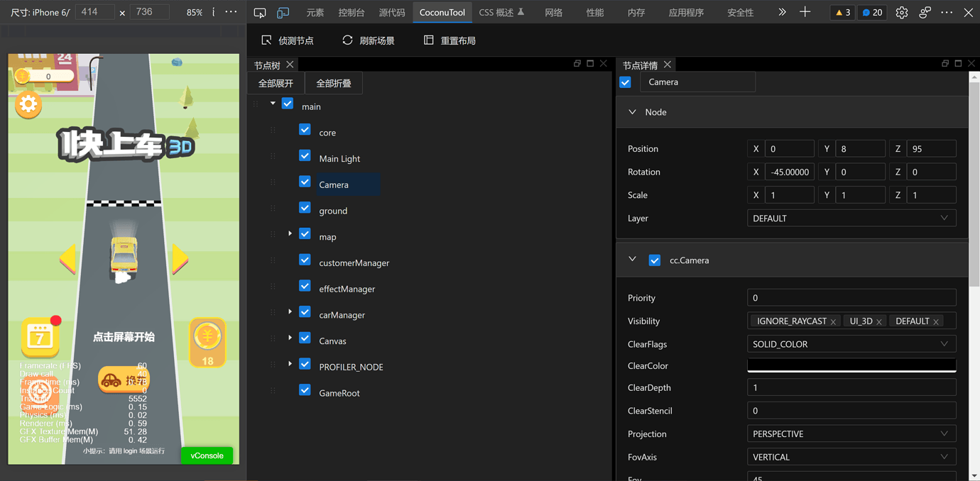
Task: Click the 刷新场景 button
Action: point(369,40)
